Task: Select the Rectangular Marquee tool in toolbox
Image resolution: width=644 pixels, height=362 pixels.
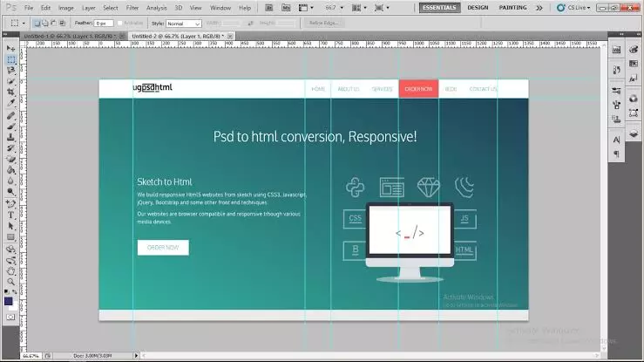Action: click(x=10, y=59)
